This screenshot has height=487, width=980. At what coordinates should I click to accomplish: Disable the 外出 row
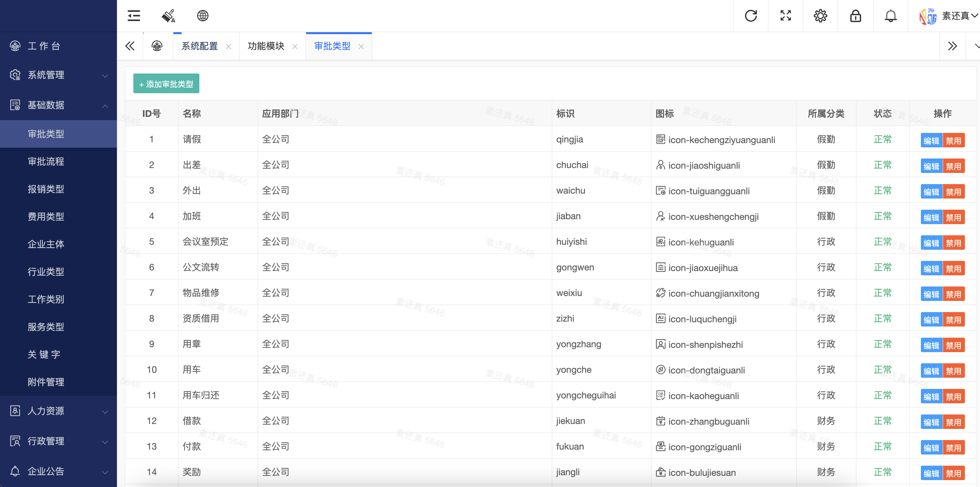(953, 192)
